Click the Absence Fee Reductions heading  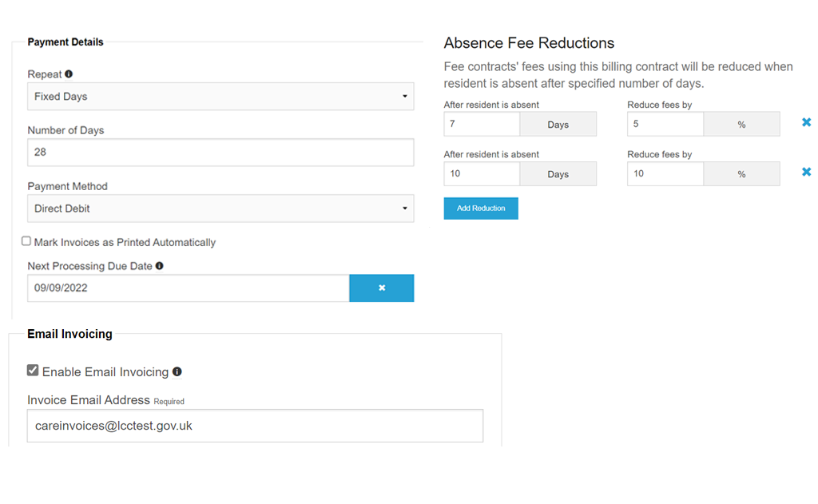point(529,43)
